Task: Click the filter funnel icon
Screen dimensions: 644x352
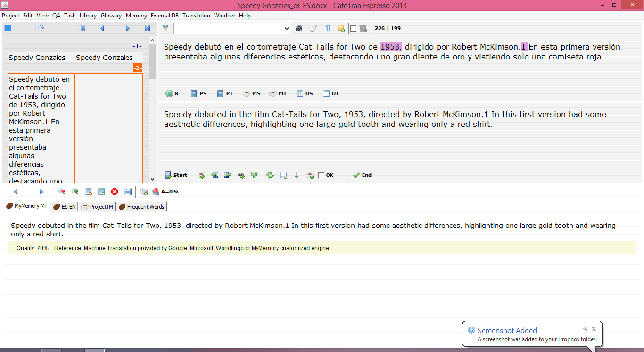Action: point(165,28)
